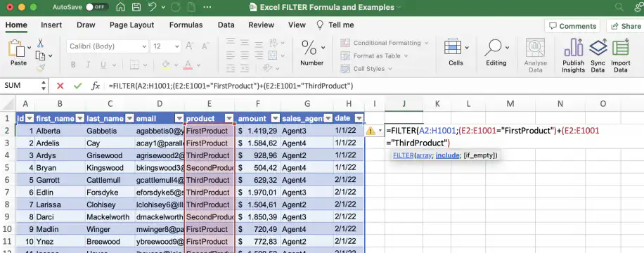Open search magnifier in title bar
The height and width of the screenshot is (253, 644).
[619, 7]
